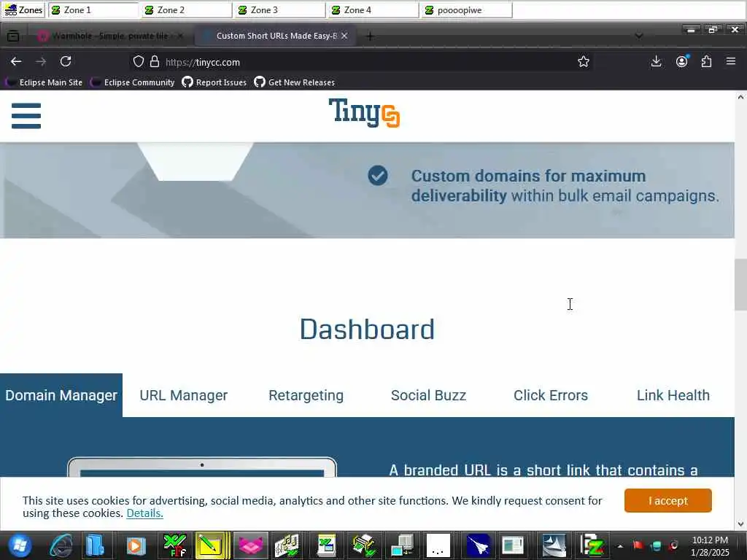Screen dimensions: 747x560
Task: Click the red flag tray icon
Action: pyautogui.click(x=638, y=545)
